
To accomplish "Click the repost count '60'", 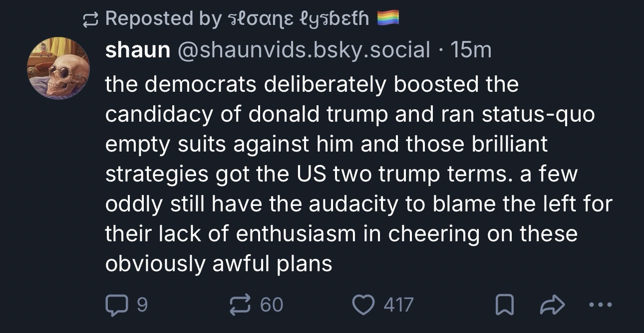I will 272,304.
